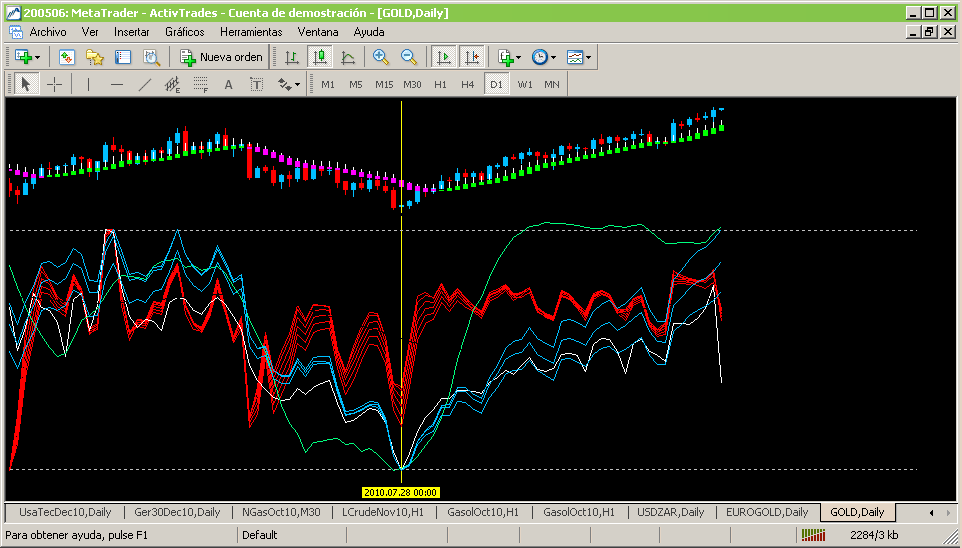The height and width of the screenshot is (548, 962).
Task: Toggle chart shift from right border
Action: coord(471,57)
